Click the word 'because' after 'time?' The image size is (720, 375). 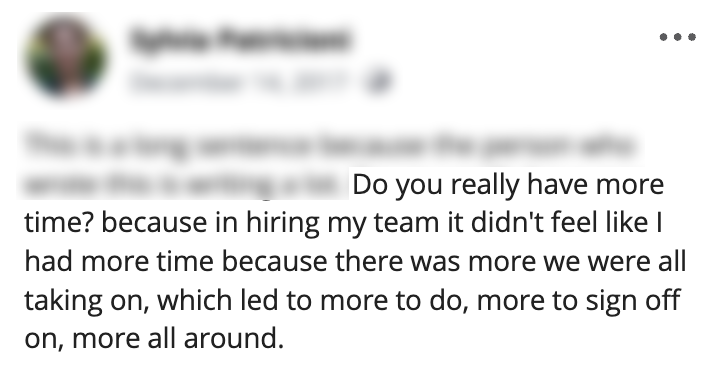pos(154,223)
